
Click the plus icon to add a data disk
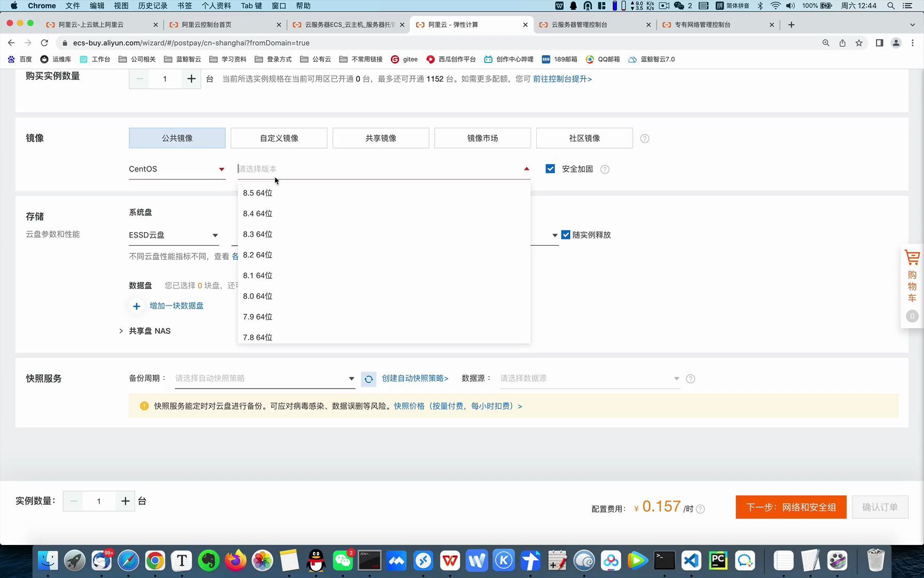137,306
